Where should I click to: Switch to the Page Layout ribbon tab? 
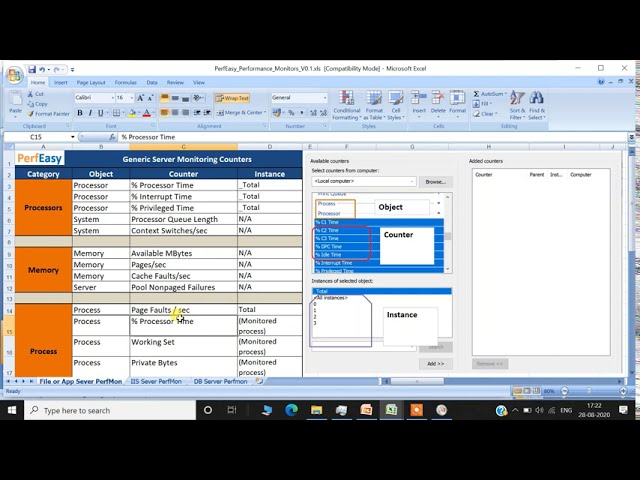[91, 82]
